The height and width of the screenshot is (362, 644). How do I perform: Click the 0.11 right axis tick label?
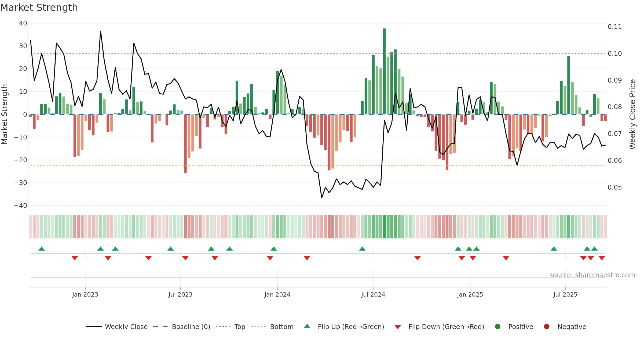[614, 27]
